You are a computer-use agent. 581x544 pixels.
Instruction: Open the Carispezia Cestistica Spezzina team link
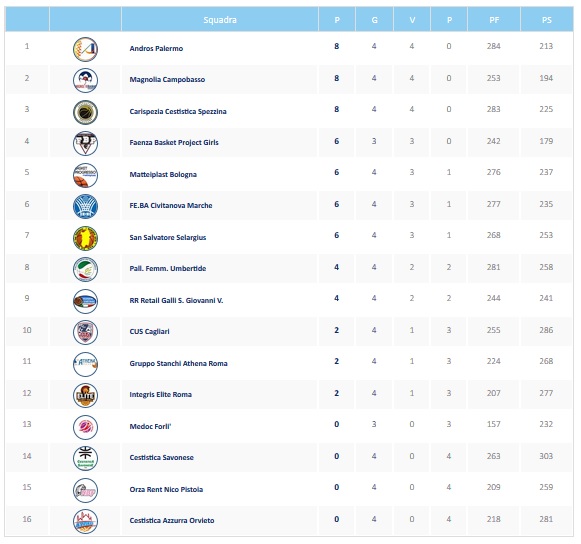178,112
